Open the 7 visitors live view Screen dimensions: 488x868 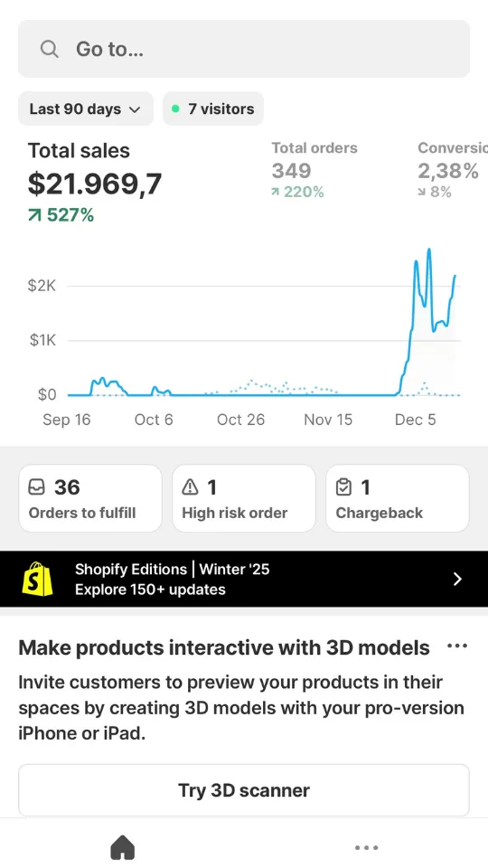(213, 108)
